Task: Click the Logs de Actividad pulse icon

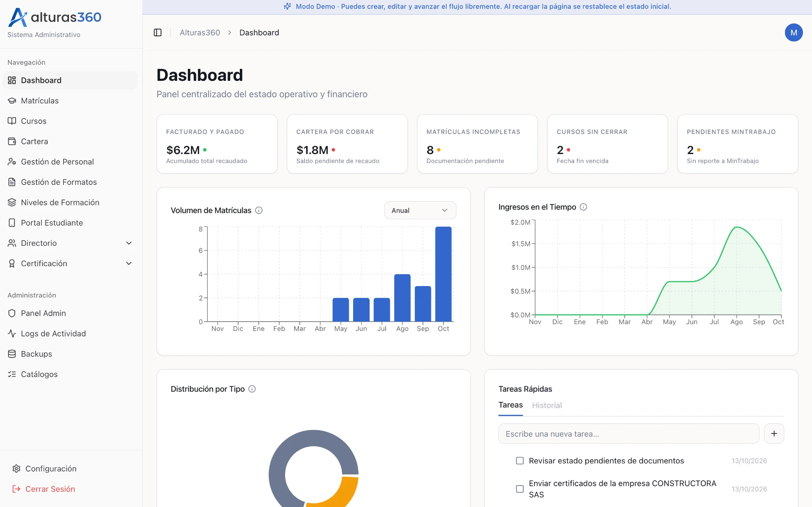Action: 12,333
